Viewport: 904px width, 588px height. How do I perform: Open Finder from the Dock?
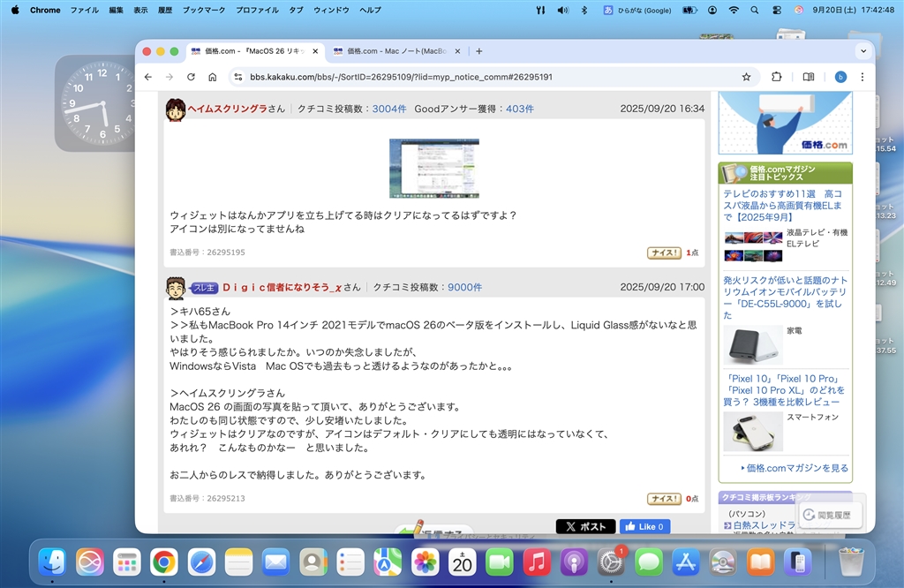pos(52,562)
